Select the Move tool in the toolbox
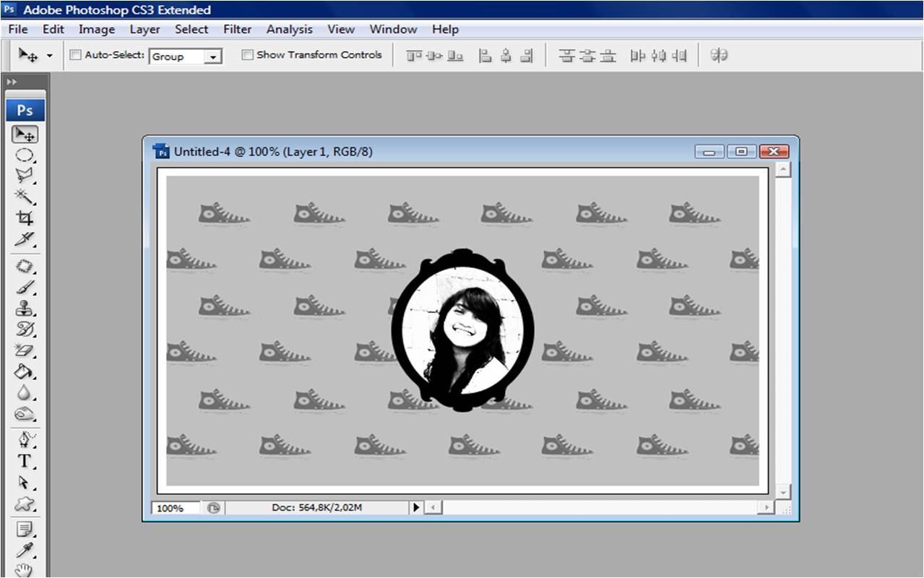The height and width of the screenshot is (578, 924). click(25, 134)
